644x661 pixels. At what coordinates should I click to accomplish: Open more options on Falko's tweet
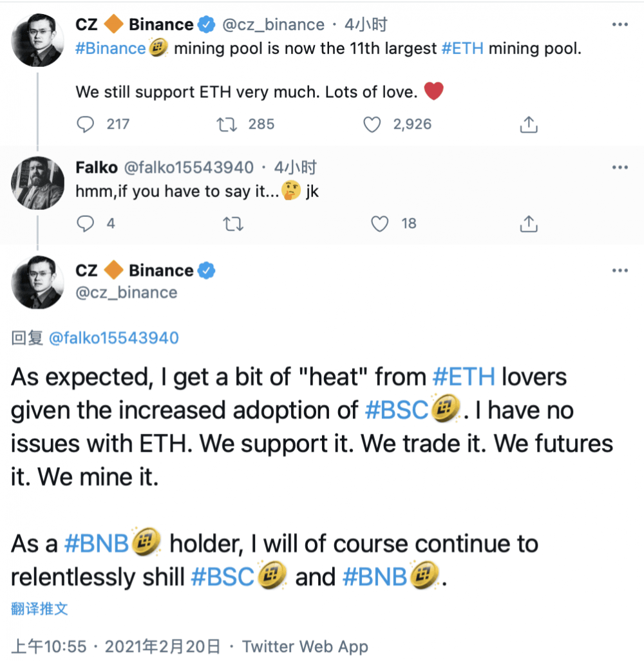click(x=620, y=167)
